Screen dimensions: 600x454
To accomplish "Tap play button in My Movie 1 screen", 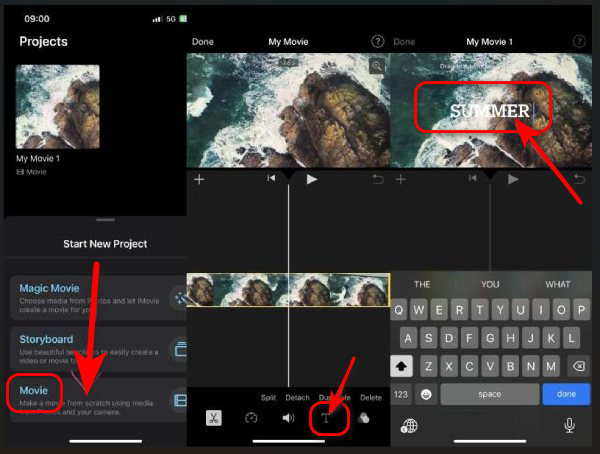I will pos(513,179).
